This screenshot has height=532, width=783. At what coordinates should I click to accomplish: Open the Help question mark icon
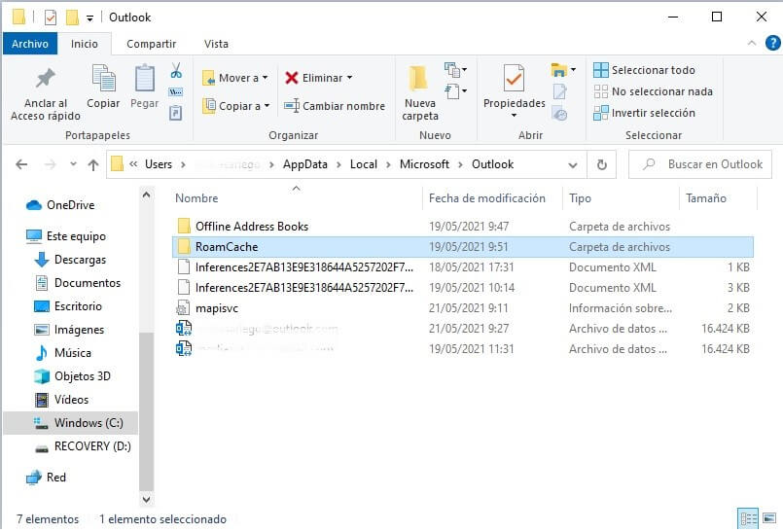[x=772, y=43]
